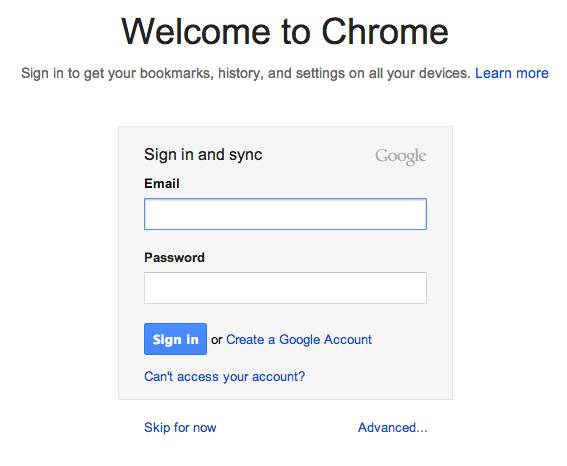This screenshot has width=567, height=466.
Task: Open Create a Google Account link
Action: point(299,339)
